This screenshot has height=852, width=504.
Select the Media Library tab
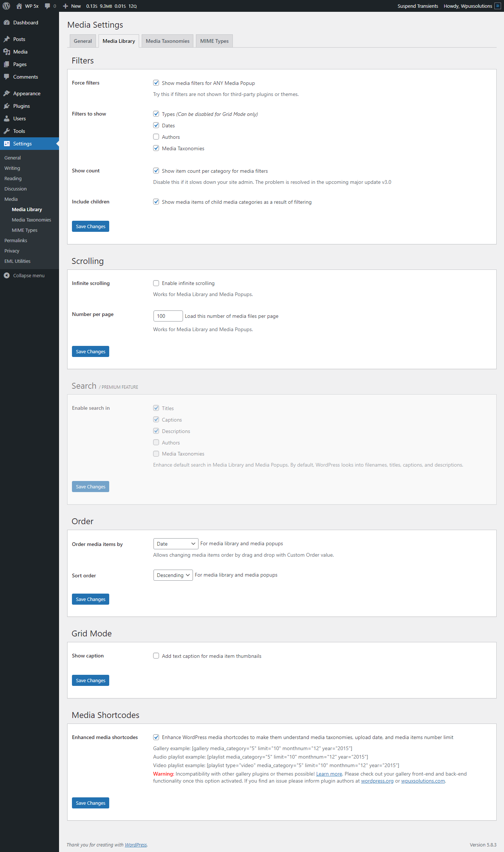coord(119,41)
